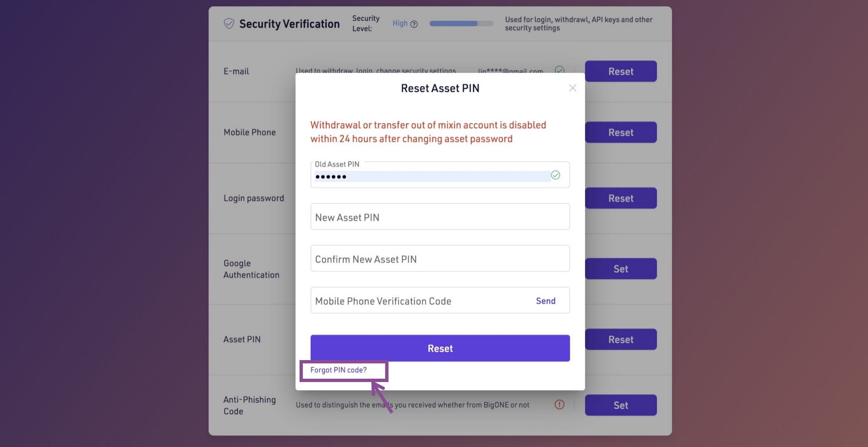Viewport: 868px width, 447px height.
Task: Click Reset button for Login password row
Action: tap(620, 198)
